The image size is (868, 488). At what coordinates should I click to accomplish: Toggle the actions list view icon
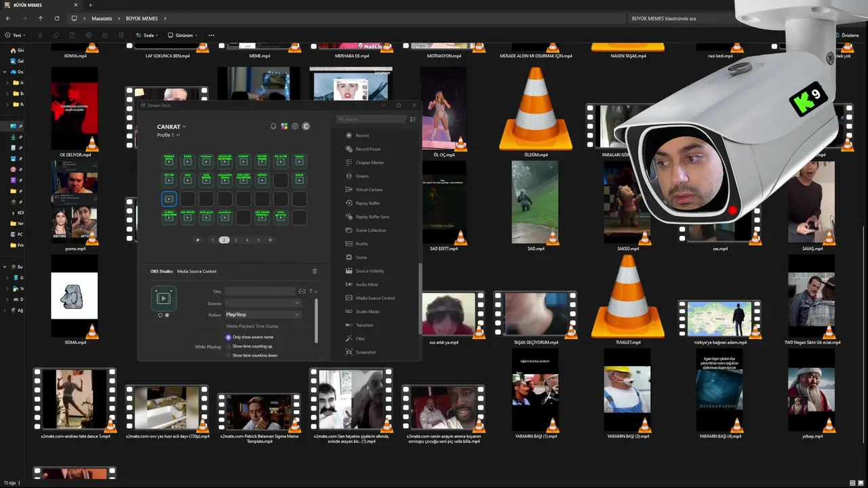[413, 119]
